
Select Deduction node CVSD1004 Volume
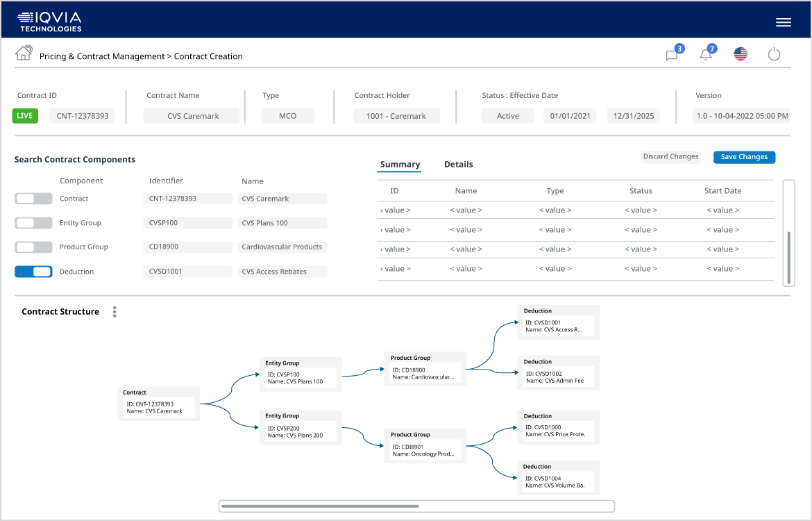tap(558, 477)
